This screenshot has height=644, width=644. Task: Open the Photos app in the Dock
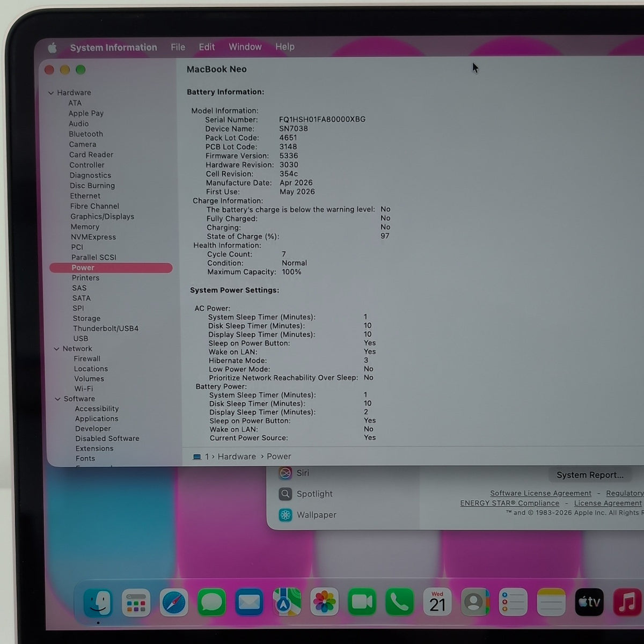(324, 602)
